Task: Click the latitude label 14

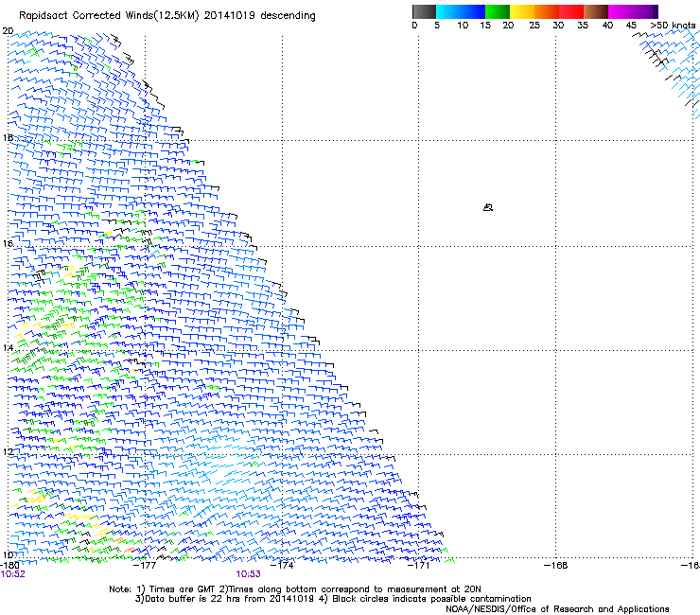Action: (x=8, y=348)
